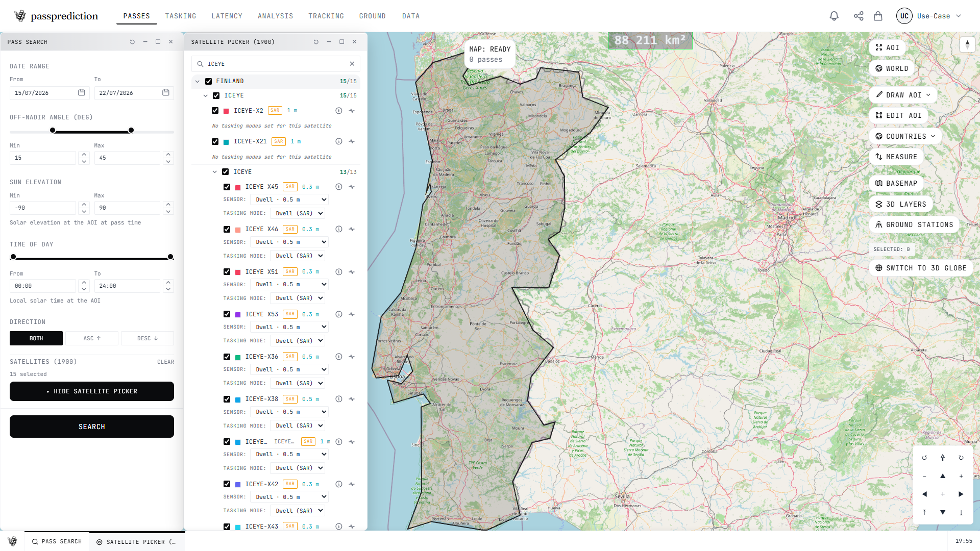Screen dimensions: 980x551
Task: Open the Ground Stations panel
Action: (x=914, y=224)
